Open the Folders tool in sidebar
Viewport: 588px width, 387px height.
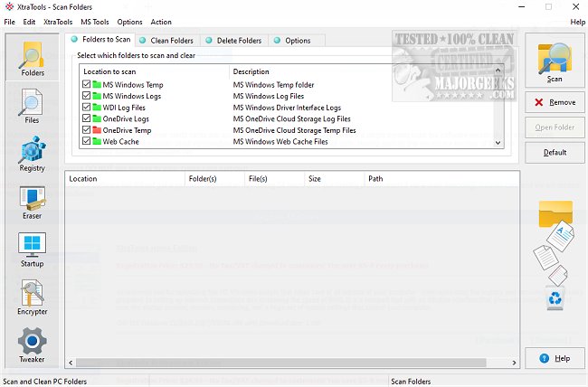coord(33,57)
